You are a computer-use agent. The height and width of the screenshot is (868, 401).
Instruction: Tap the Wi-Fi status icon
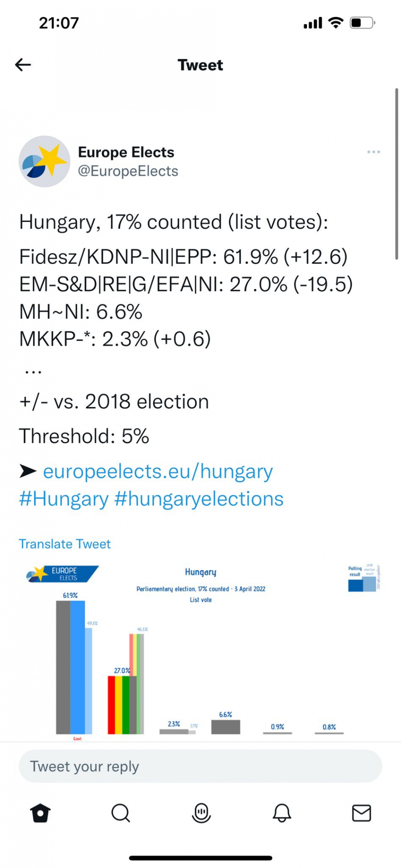336,23
